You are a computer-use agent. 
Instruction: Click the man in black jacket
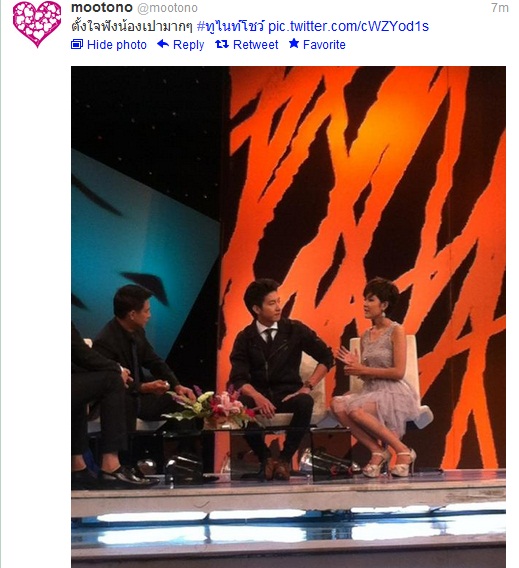click(277, 377)
